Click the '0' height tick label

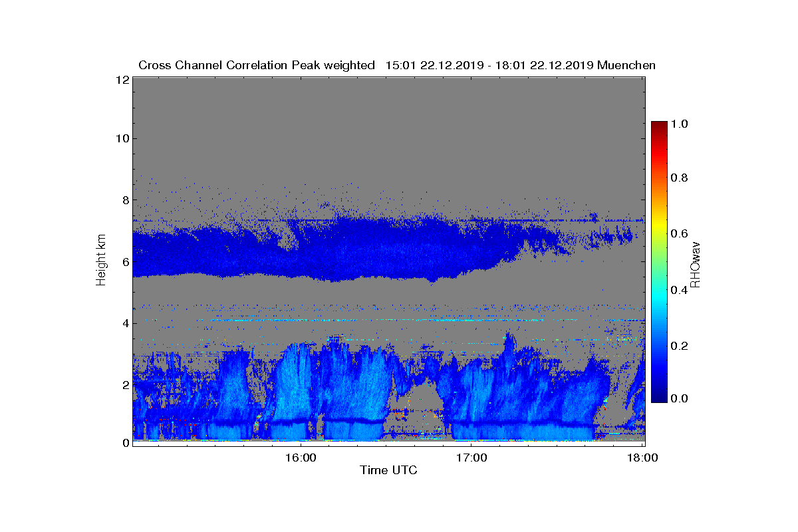125,443
